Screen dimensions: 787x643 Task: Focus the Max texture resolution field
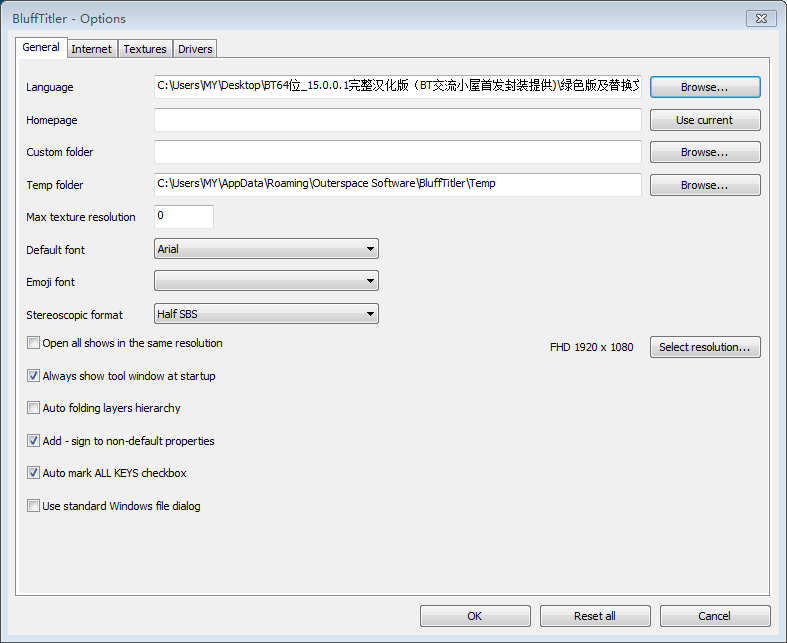coord(184,217)
